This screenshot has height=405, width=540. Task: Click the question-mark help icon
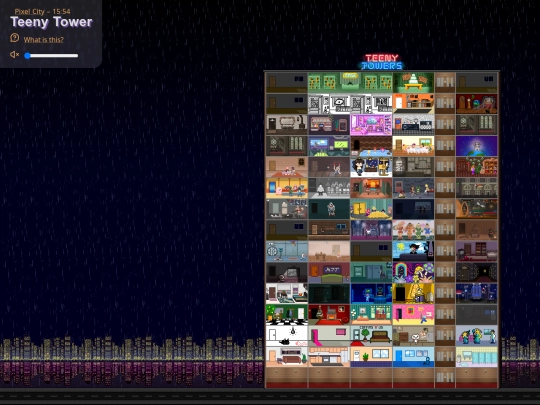tap(14, 38)
